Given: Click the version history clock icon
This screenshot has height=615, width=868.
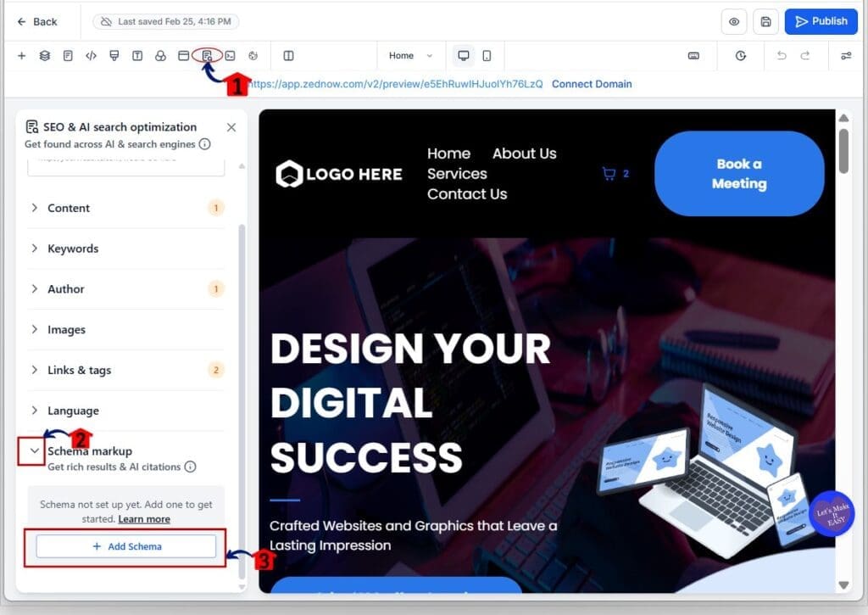Looking at the screenshot, I should pos(741,56).
